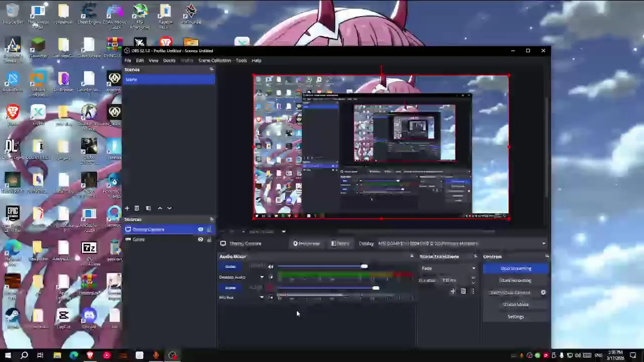The width and height of the screenshot is (644, 362).
Task: Float the Scene Transitions dock via header icon
Action: pos(475,256)
